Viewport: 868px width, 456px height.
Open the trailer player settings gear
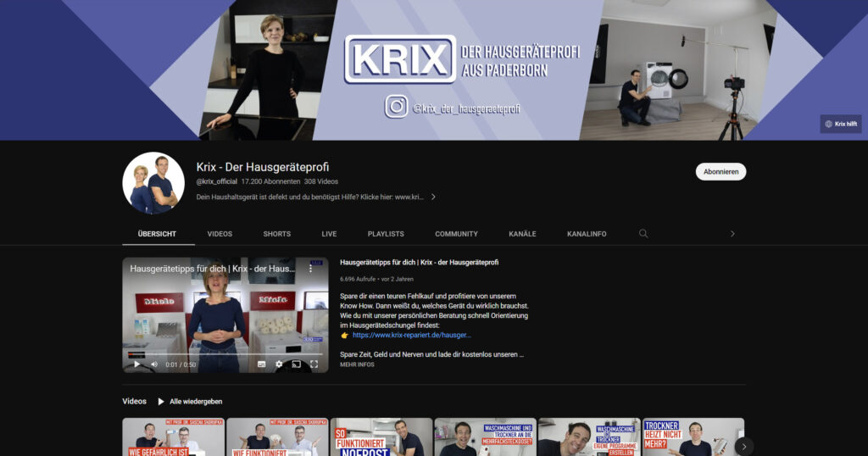[x=279, y=364]
